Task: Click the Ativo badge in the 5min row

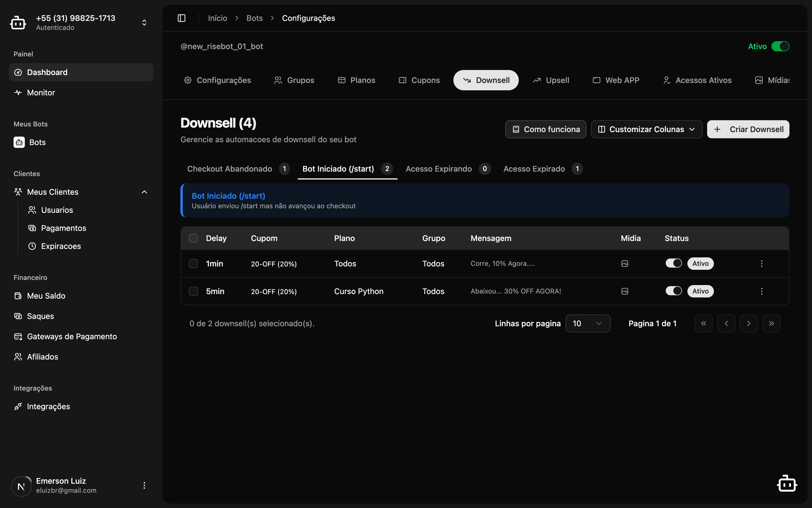Action: [700, 291]
